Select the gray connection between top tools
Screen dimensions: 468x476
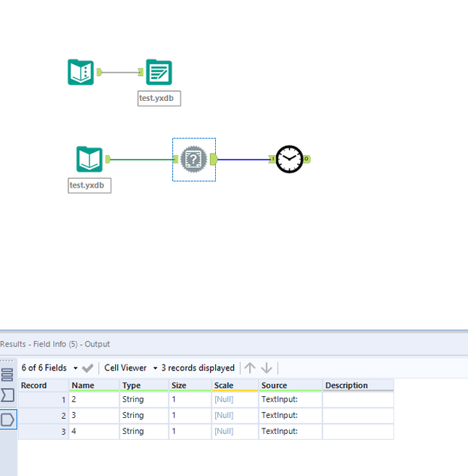[x=120, y=72]
